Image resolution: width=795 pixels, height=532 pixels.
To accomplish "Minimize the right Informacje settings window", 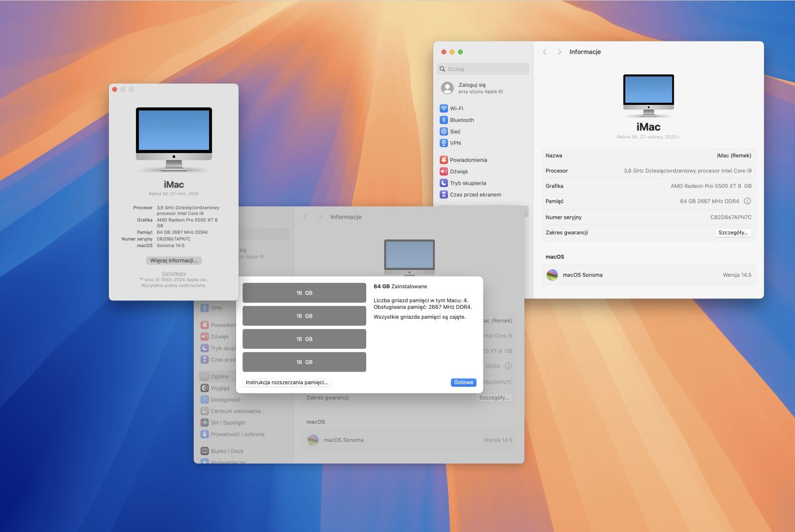I will click(x=452, y=52).
